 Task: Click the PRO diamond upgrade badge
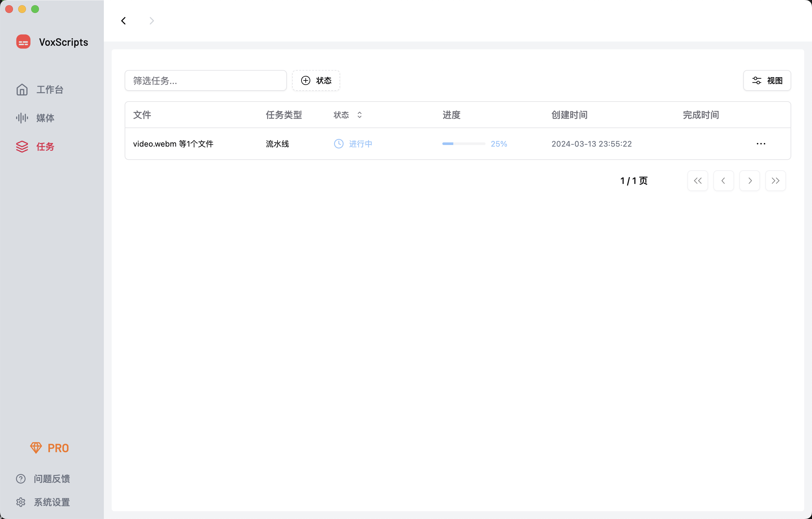coord(50,448)
